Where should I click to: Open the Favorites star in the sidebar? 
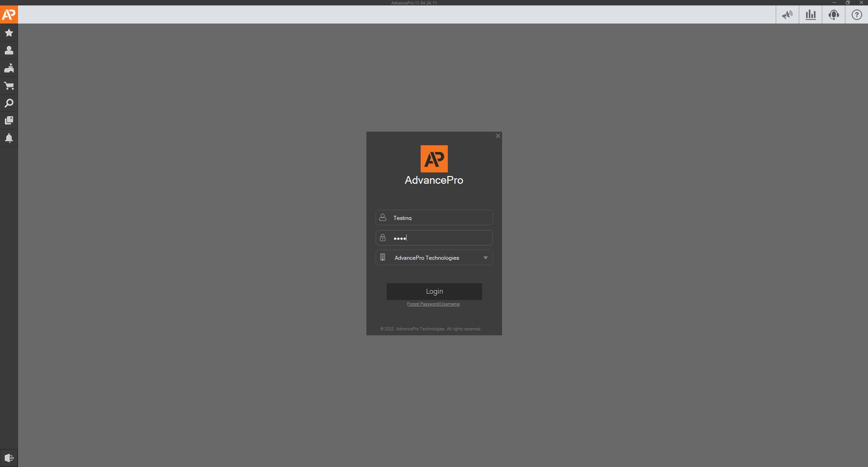[9, 33]
